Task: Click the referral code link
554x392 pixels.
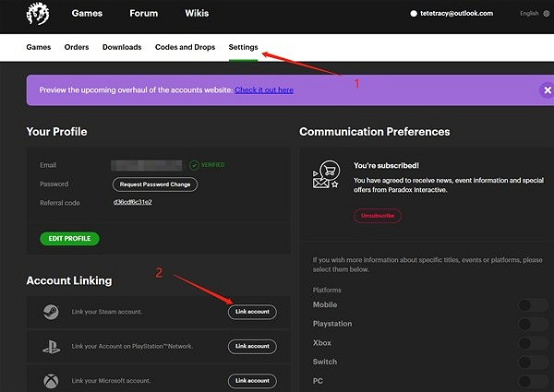Action: [x=132, y=201]
